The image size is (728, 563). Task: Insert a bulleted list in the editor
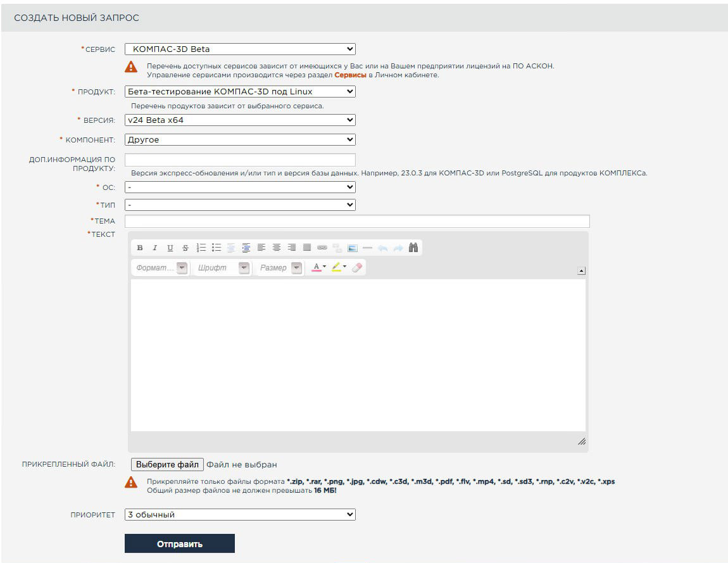point(217,248)
